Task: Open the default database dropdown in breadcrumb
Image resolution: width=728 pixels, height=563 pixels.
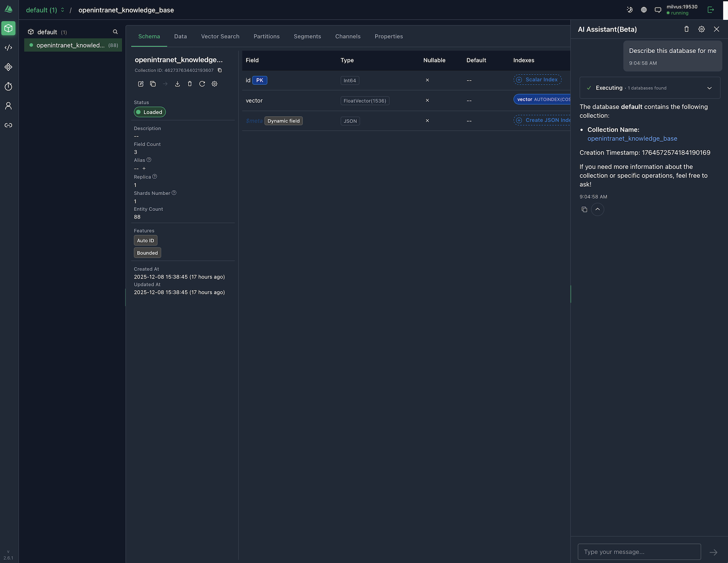Action: [45, 10]
